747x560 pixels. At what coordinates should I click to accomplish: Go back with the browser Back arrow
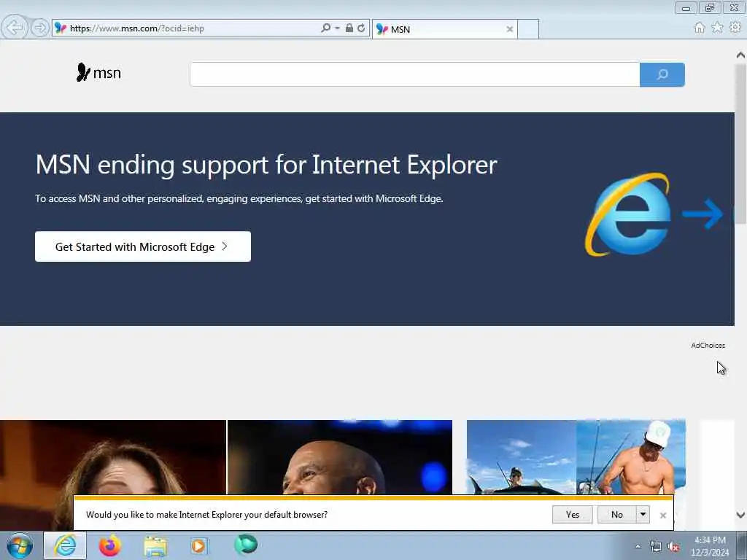pyautogui.click(x=15, y=28)
